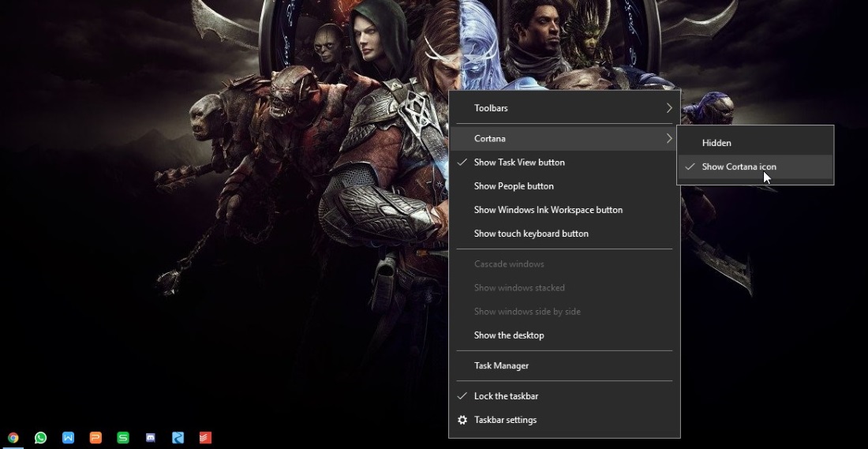
Task: Launch WhatsApp from the taskbar
Action: [40, 438]
